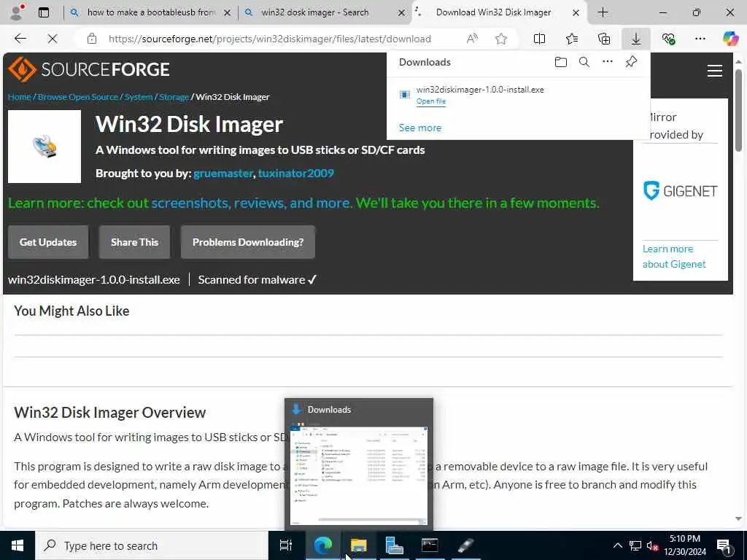Click Open file under downloaded installer
The height and width of the screenshot is (560, 747).
[x=430, y=101]
